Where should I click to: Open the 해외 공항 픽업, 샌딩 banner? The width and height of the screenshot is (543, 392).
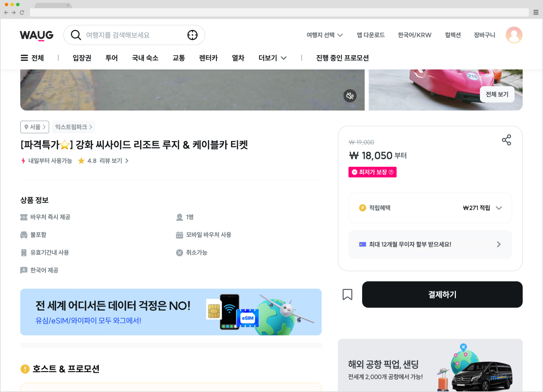point(430,365)
